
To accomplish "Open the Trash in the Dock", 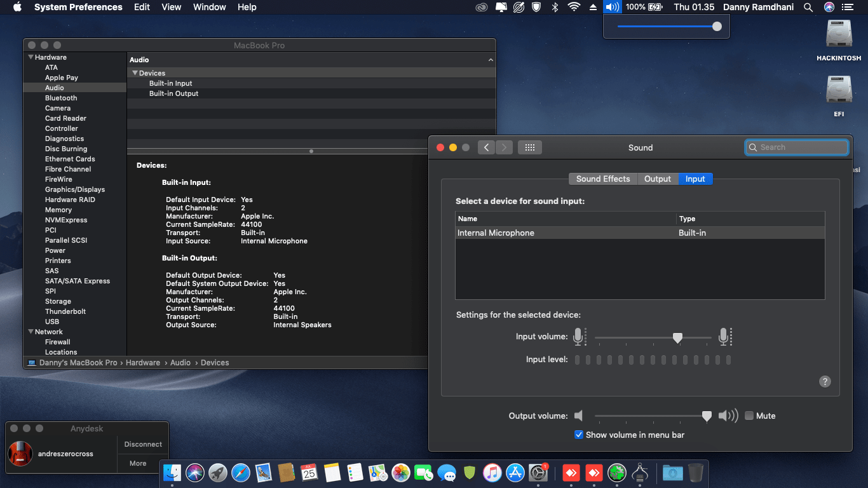I will (696, 473).
